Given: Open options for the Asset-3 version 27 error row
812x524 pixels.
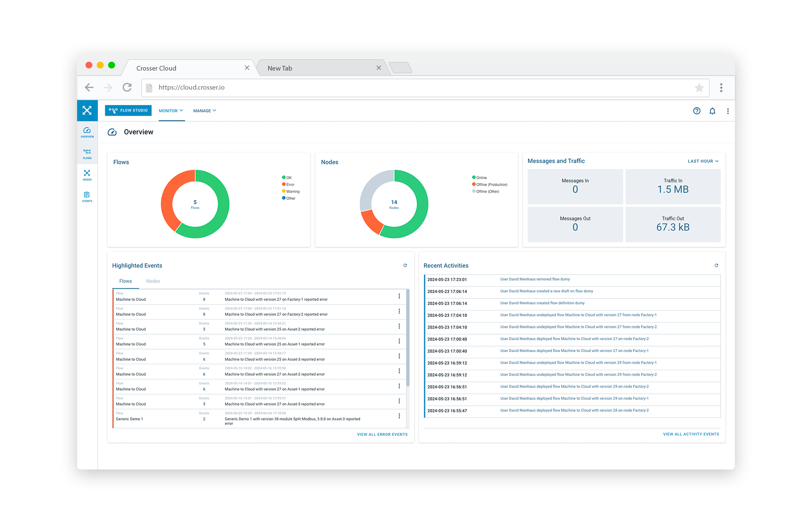Looking at the screenshot, I should [x=399, y=401].
